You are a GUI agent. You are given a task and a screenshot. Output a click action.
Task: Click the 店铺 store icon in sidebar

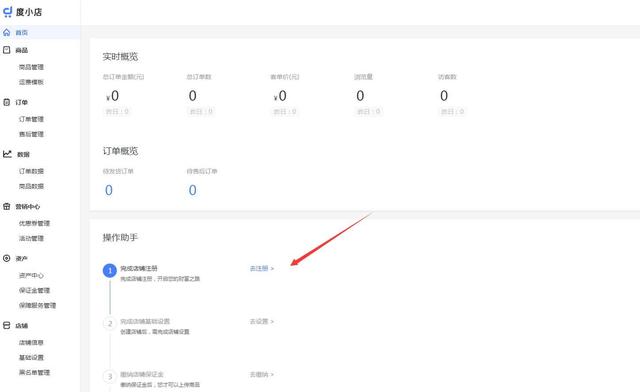click(x=7, y=325)
